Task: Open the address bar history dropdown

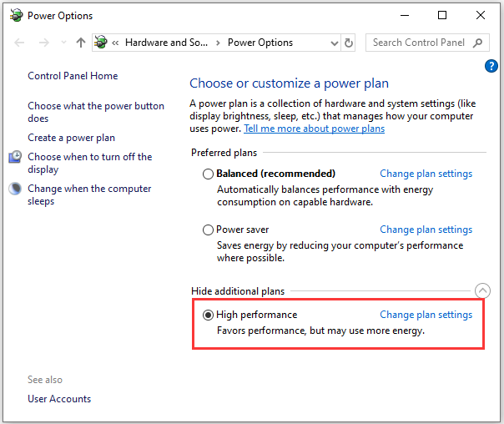Action: click(x=335, y=43)
